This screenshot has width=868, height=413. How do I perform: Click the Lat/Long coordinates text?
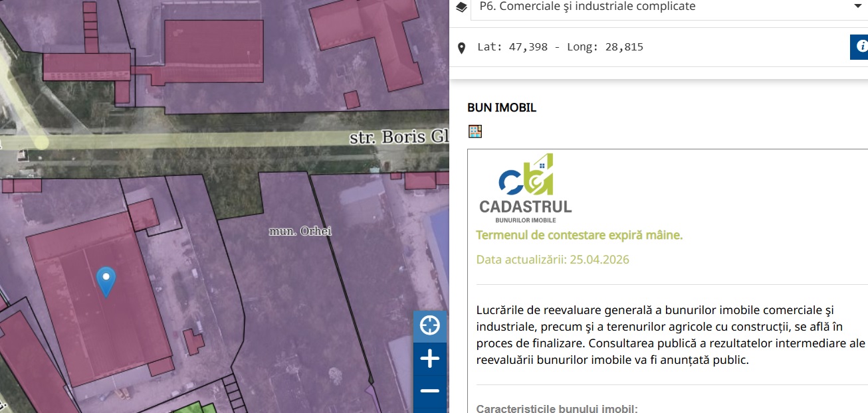pyautogui.click(x=560, y=47)
